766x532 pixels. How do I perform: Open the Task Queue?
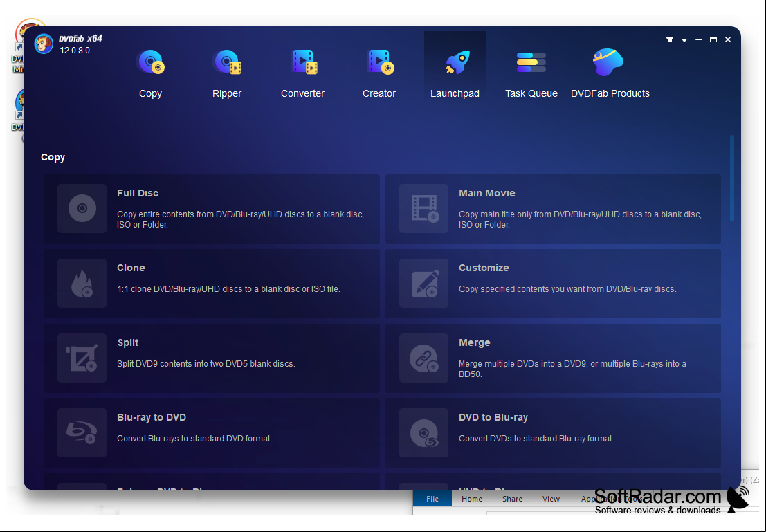tap(531, 73)
